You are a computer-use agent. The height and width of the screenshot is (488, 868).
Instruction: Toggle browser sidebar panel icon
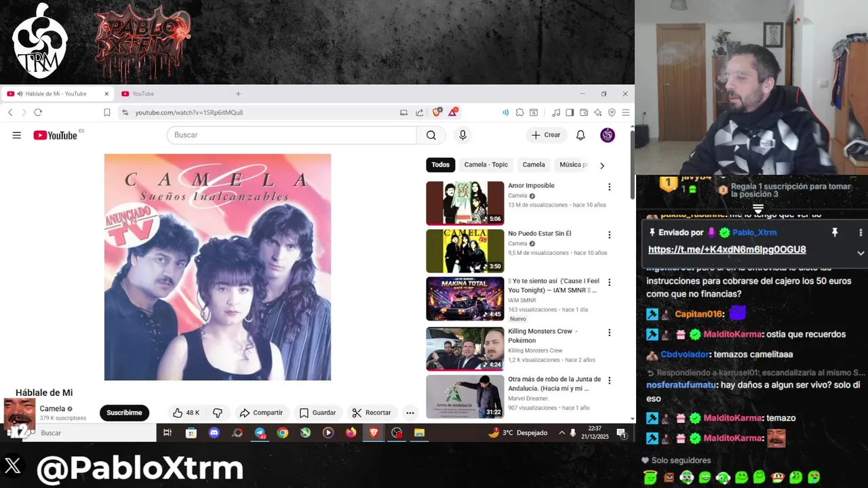click(x=570, y=113)
